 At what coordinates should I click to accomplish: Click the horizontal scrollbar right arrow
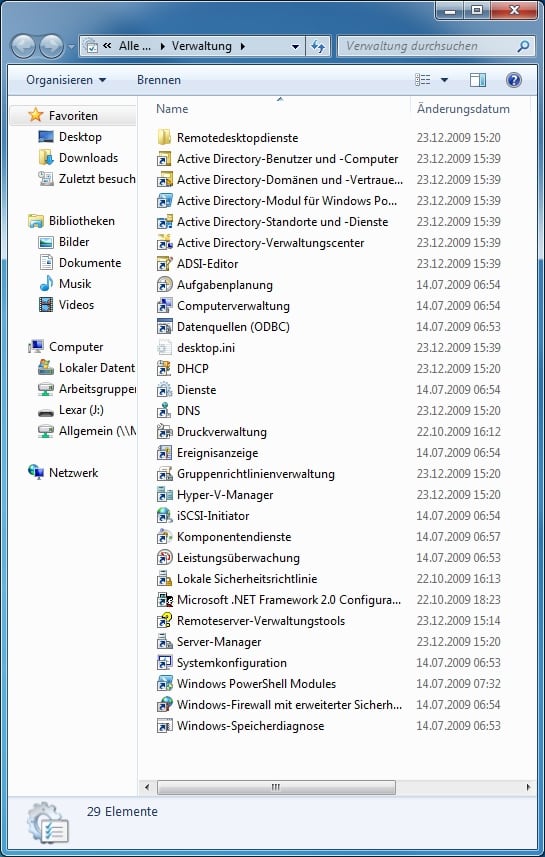point(528,788)
